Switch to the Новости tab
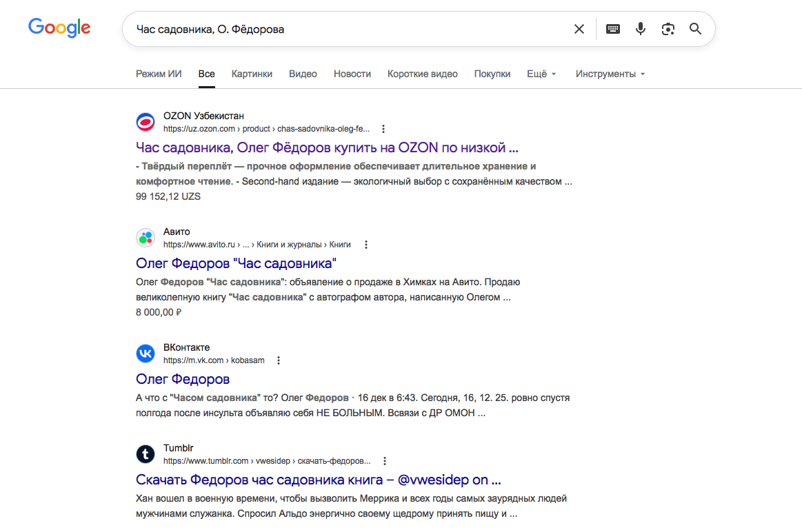Viewport: 802px width, 532px height. (352, 74)
